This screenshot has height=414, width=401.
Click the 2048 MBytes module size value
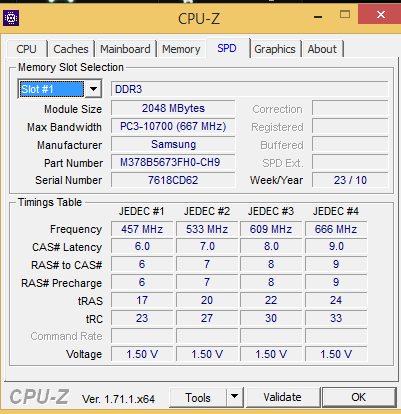173,108
